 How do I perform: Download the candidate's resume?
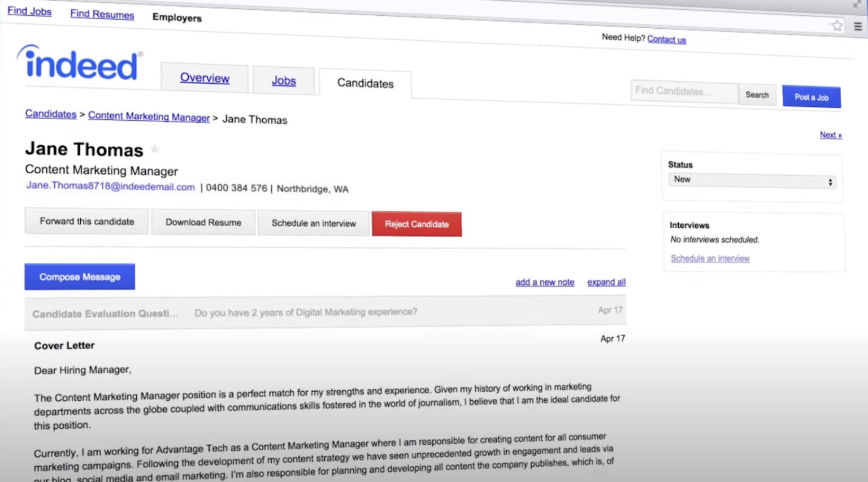click(203, 222)
